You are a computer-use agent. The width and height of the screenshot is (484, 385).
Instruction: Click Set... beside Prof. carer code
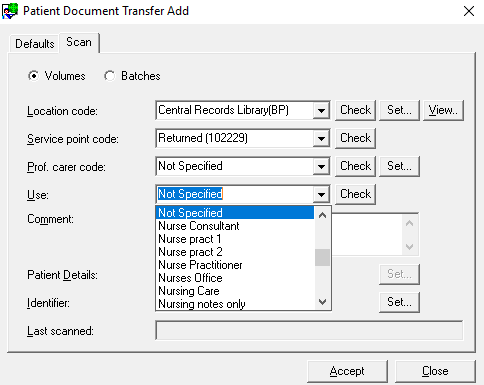(x=399, y=166)
